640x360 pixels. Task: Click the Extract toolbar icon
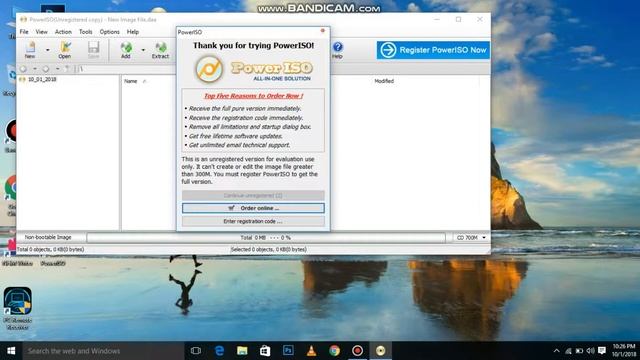point(160,50)
